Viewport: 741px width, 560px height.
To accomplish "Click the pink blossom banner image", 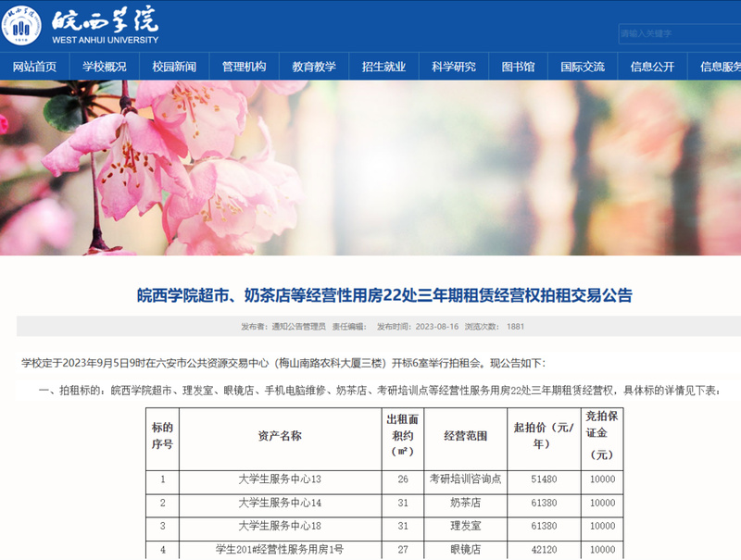I will 370,168.
